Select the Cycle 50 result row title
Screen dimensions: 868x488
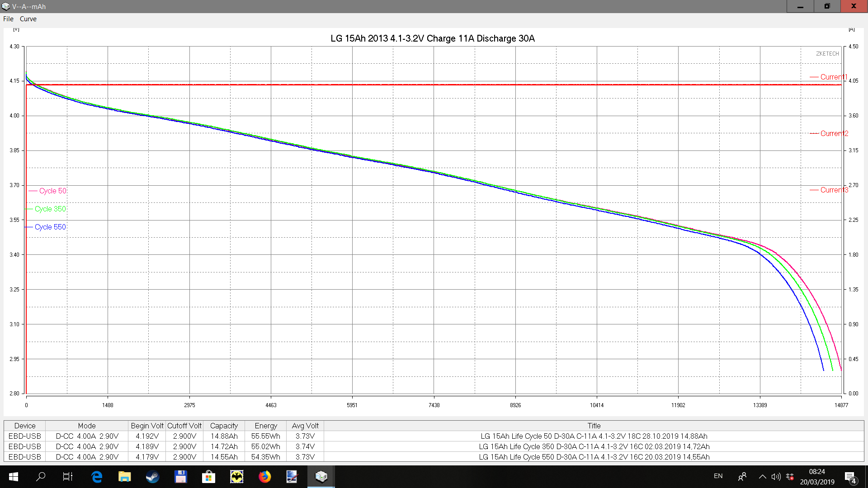(594, 436)
